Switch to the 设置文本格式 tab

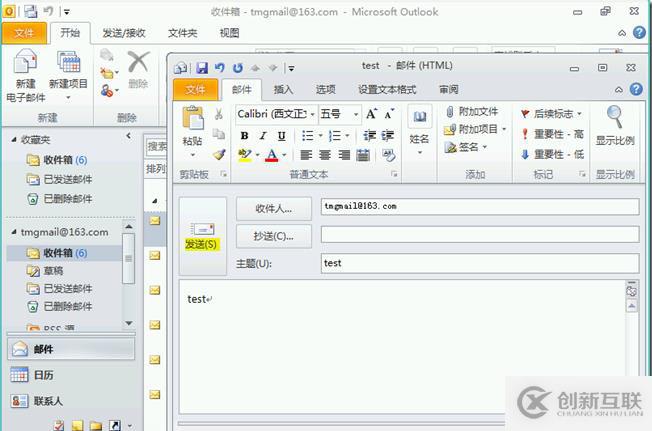coord(387,89)
